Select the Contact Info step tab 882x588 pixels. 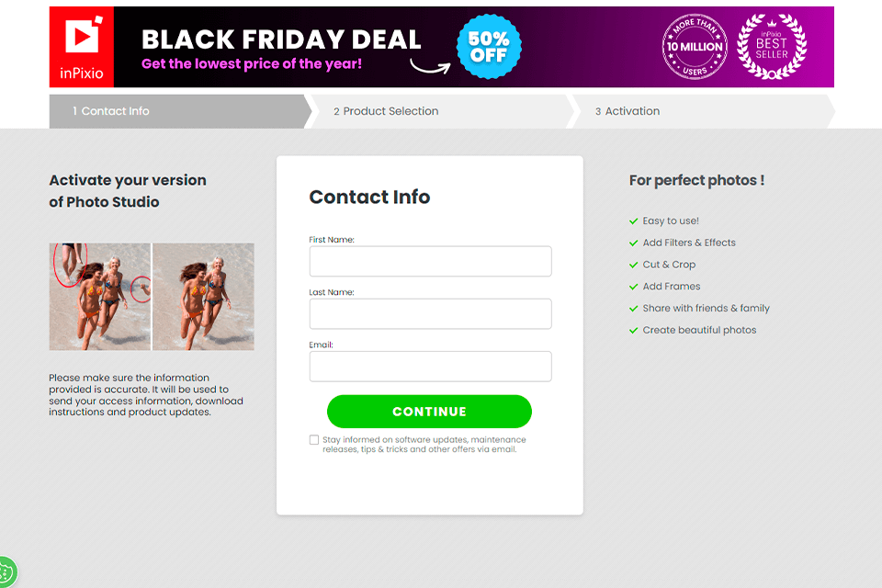[175, 111]
